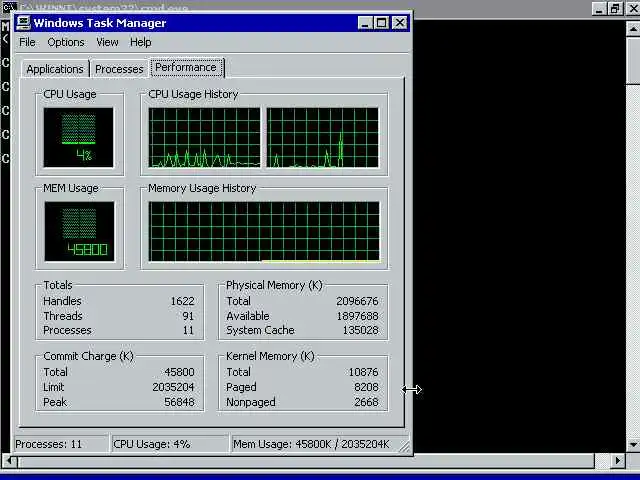This screenshot has height=480, width=640.
Task: Click the Totals Processes value 11
Action: point(188,330)
